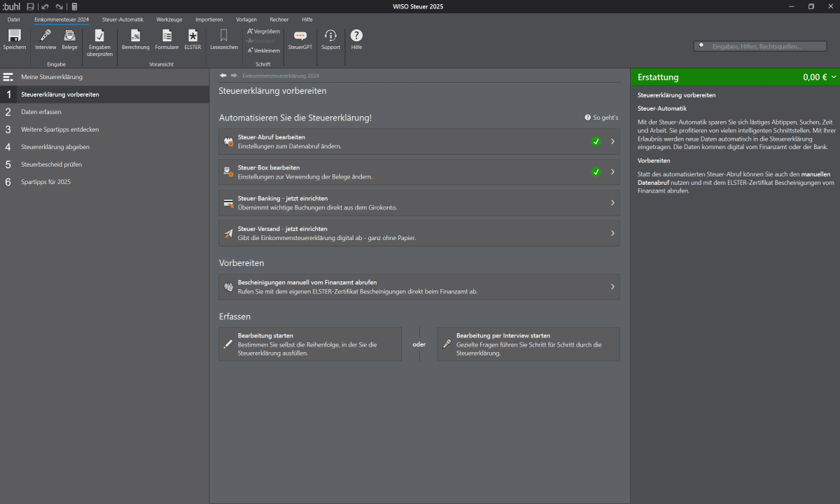Click the Erstattung header label
840x504 pixels.
point(658,77)
